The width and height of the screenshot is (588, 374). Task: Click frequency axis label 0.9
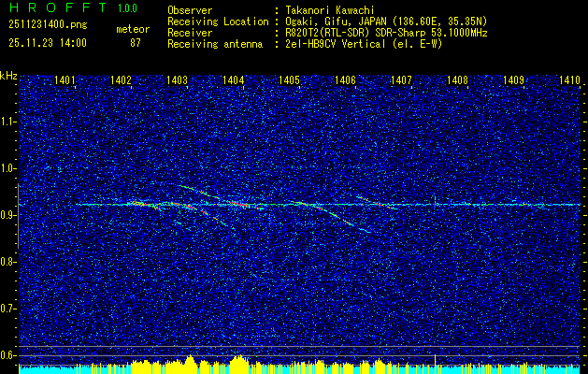7,215
